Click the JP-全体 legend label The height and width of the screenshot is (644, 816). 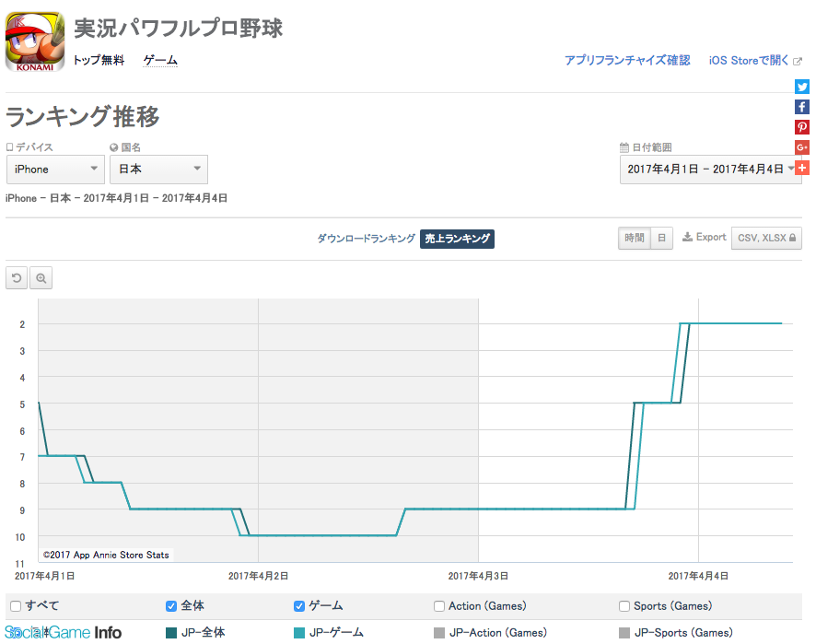(204, 633)
